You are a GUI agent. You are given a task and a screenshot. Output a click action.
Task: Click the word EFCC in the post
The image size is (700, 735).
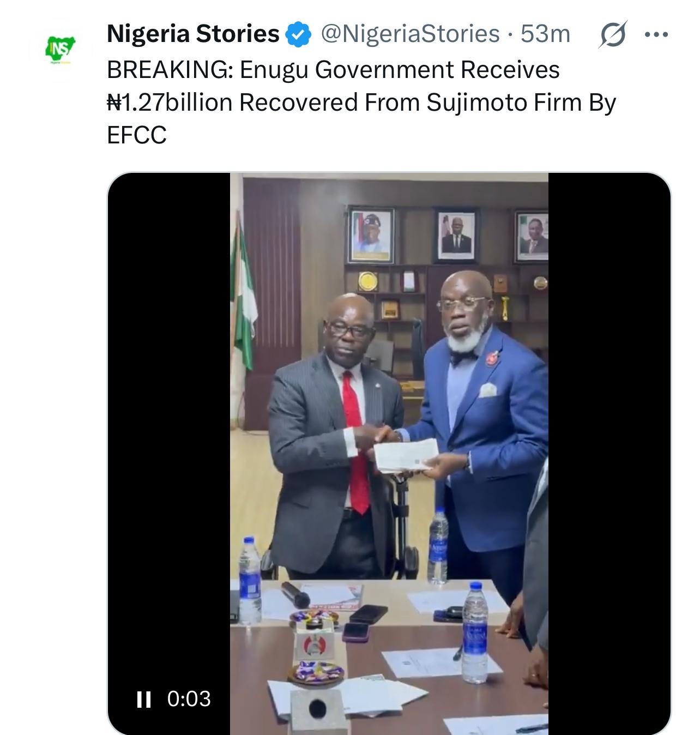click(136, 135)
